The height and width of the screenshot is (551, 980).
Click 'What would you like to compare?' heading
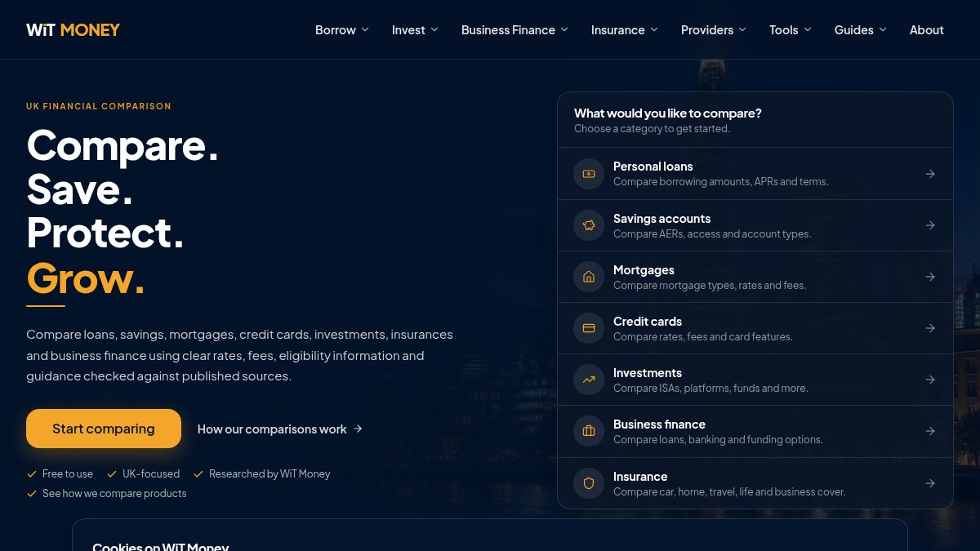click(668, 113)
